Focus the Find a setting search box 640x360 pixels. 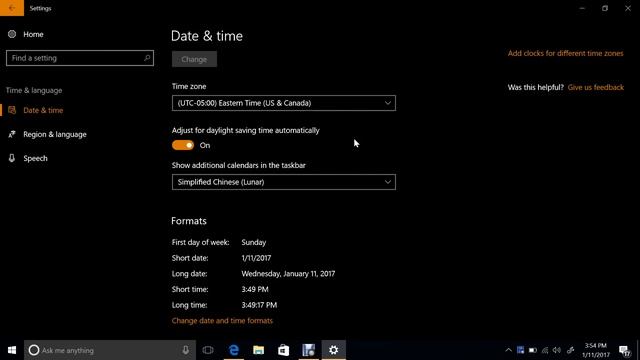coord(80,58)
